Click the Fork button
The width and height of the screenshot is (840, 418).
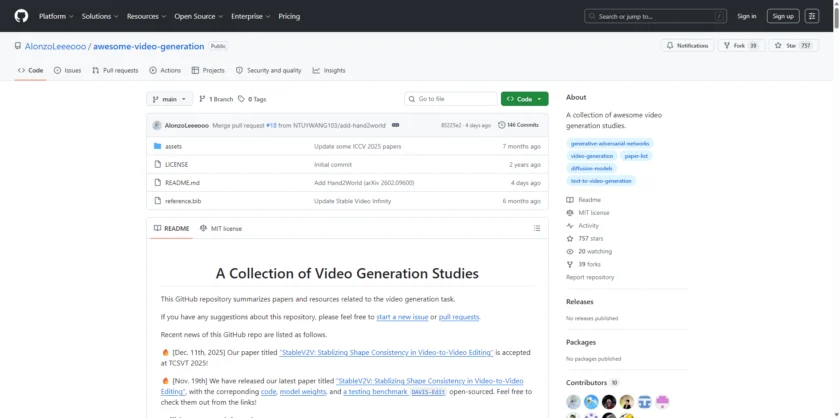[740, 46]
